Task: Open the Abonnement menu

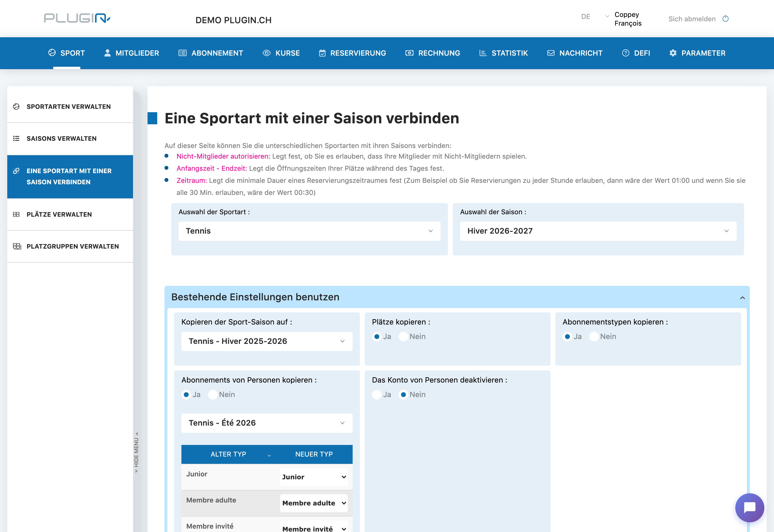Action: [x=211, y=53]
